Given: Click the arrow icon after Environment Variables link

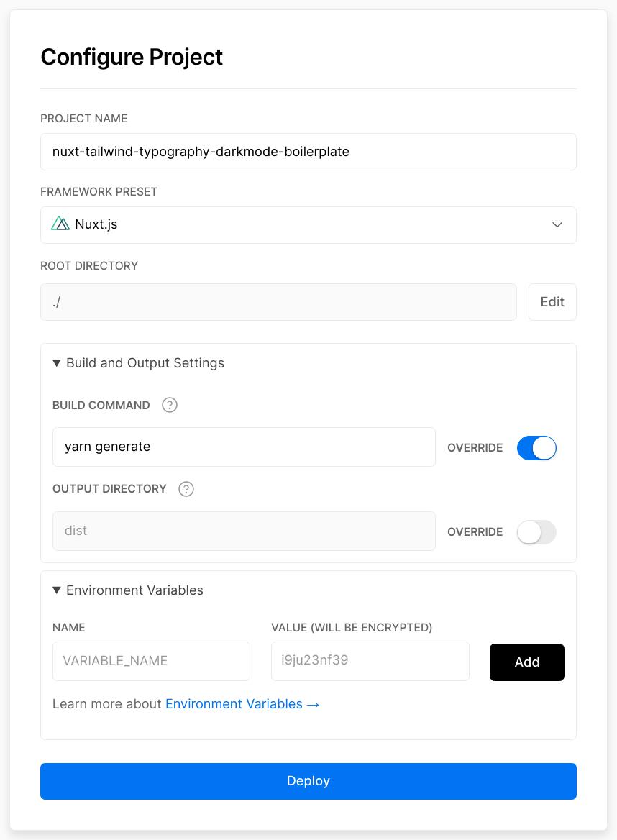Looking at the screenshot, I should pos(313,704).
